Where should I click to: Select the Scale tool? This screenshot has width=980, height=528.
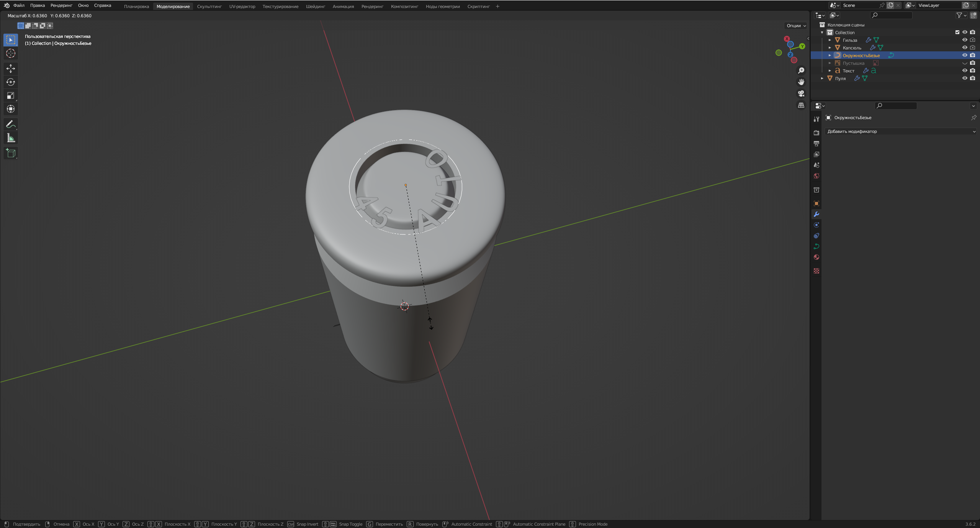(11, 95)
